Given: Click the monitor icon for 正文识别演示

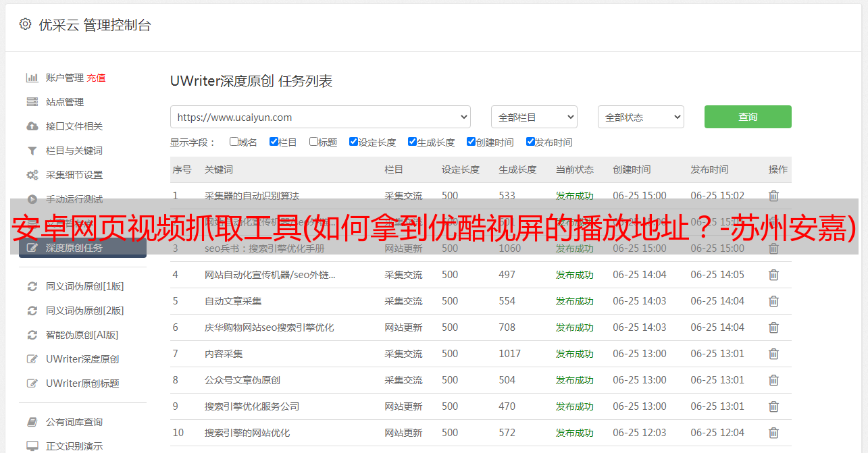Looking at the screenshot, I should (32, 446).
